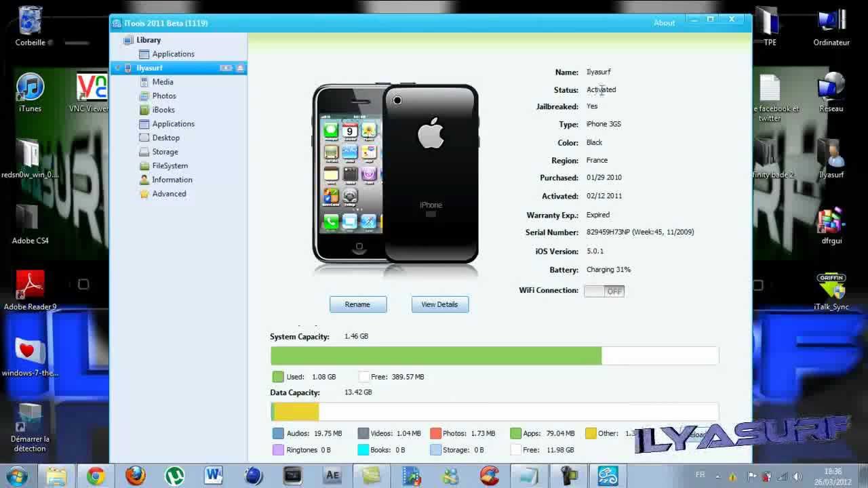
Task: Click green Used legend swatch
Action: [278, 377]
